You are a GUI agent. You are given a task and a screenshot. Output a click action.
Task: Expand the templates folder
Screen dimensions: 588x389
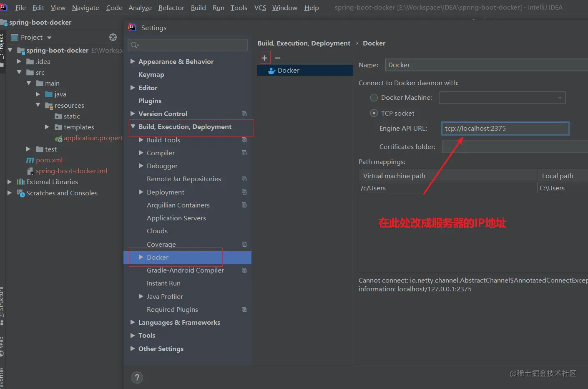[47, 127]
